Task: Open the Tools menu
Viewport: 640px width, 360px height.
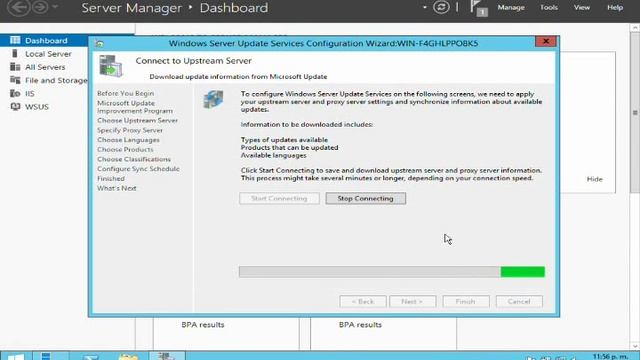Action: coord(549,7)
